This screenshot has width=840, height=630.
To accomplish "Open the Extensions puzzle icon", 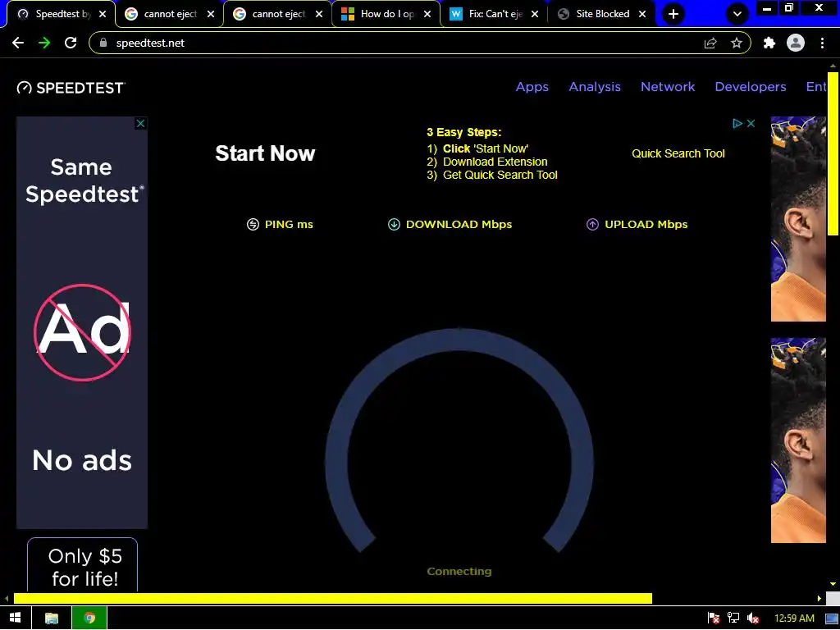I will (769, 43).
